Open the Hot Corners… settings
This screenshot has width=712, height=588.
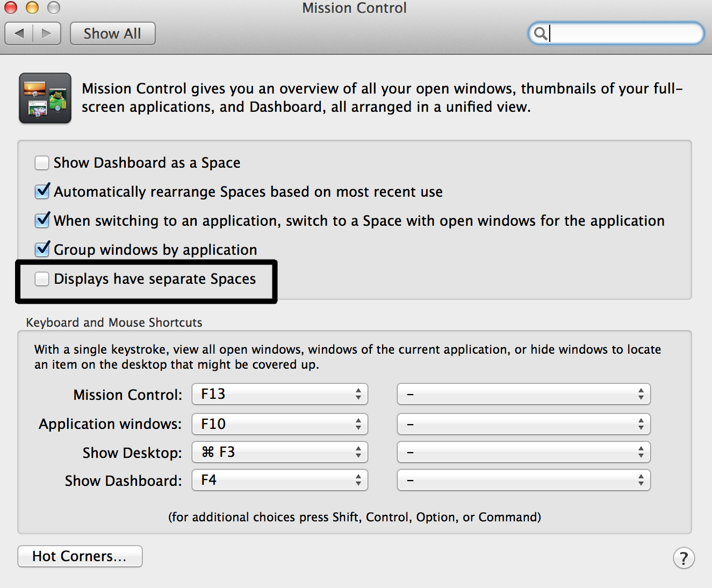[80, 556]
